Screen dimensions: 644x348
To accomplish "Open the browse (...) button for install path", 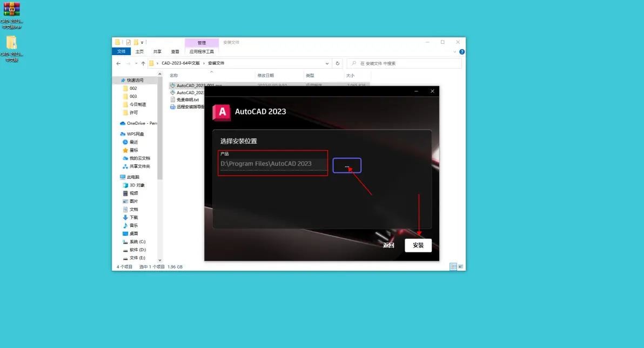I will point(347,165).
